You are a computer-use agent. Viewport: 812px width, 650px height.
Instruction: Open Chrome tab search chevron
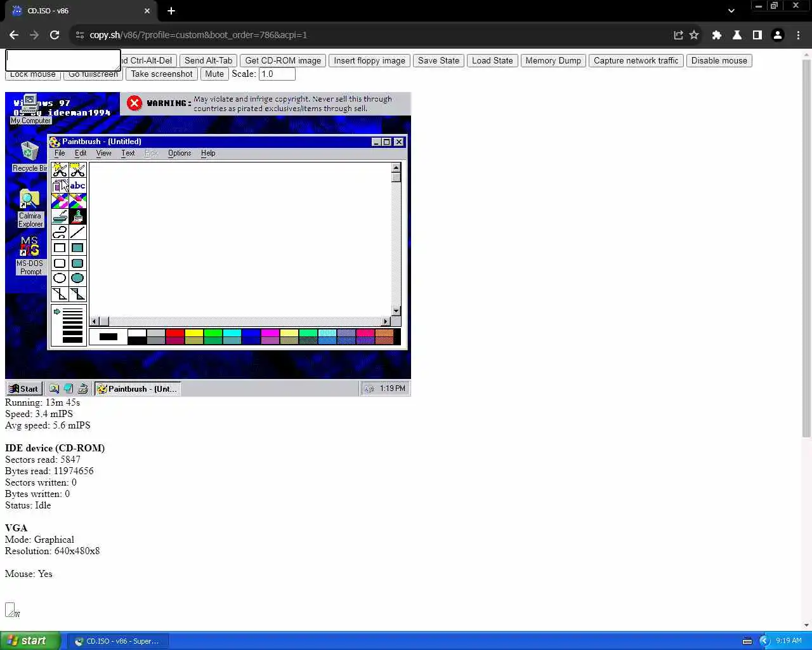[x=731, y=11]
